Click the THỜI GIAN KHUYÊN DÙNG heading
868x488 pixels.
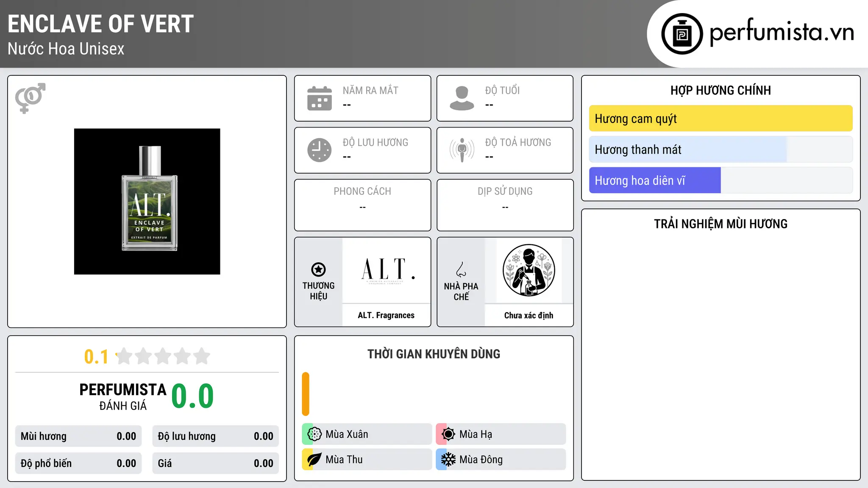coord(434,354)
